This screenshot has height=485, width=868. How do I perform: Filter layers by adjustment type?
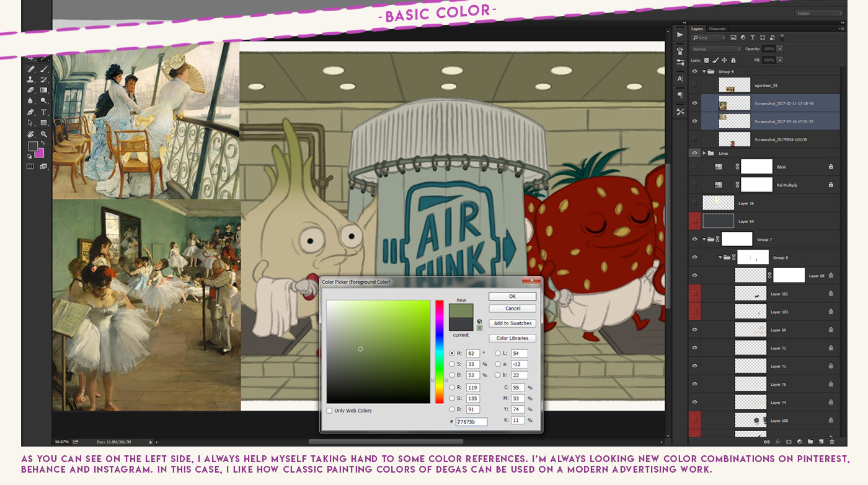coord(743,38)
